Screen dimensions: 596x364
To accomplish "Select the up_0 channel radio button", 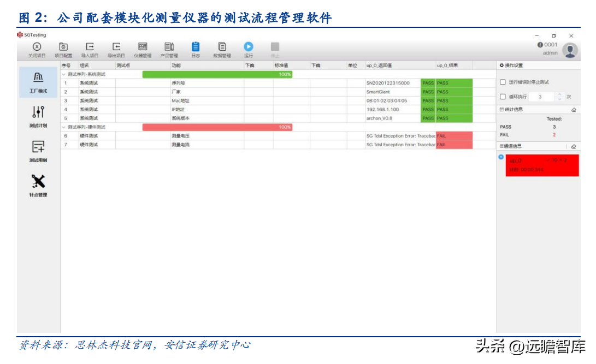I will pyautogui.click(x=501, y=157).
